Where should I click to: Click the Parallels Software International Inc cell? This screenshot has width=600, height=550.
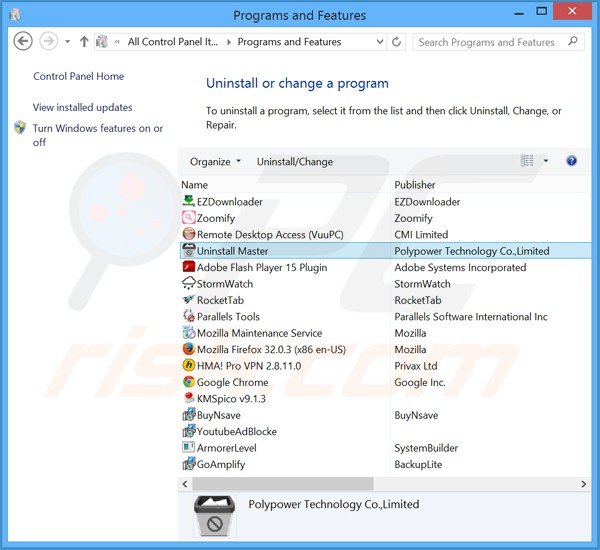(471, 317)
